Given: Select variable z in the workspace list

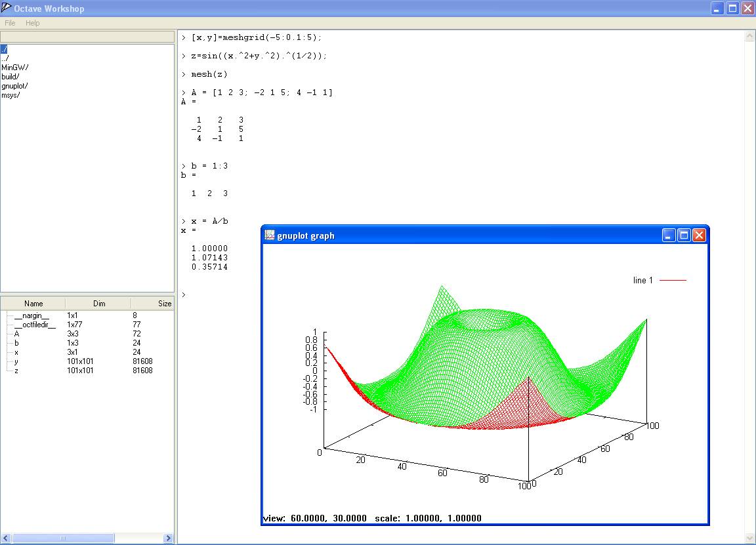Looking at the screenshot, I should (x=16, y=371).
